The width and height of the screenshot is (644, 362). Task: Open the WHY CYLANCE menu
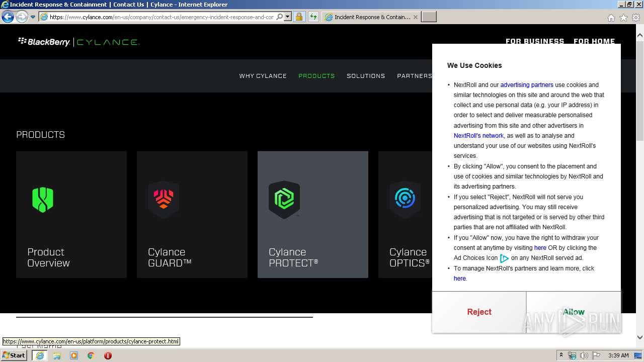[x=263, y=76]
